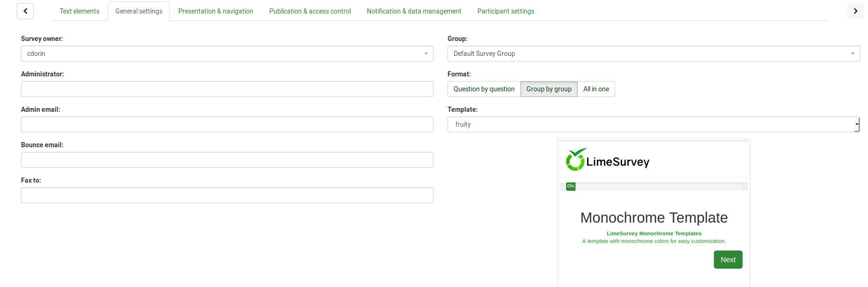This screenshot has height=287, width=868.
Task: Open the Survey owner dropdown
Action: pyautogui.click(x=227, y=54)
